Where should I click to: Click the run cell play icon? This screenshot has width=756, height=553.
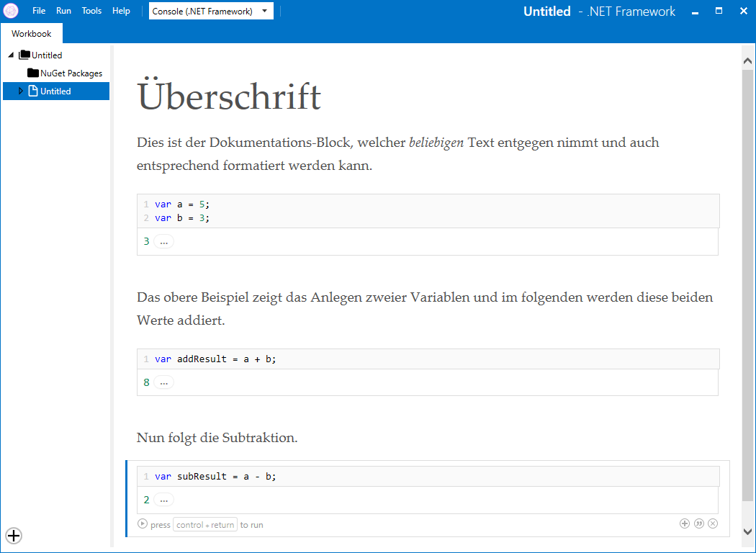pyautogui.click(x=143, y=524)
